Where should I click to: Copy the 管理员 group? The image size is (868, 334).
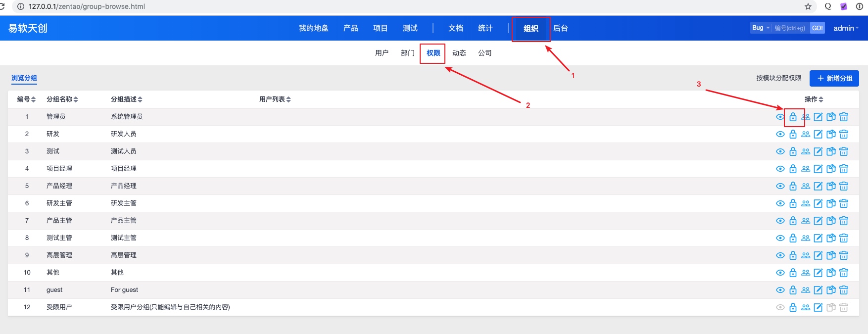(x=831, y=117)
